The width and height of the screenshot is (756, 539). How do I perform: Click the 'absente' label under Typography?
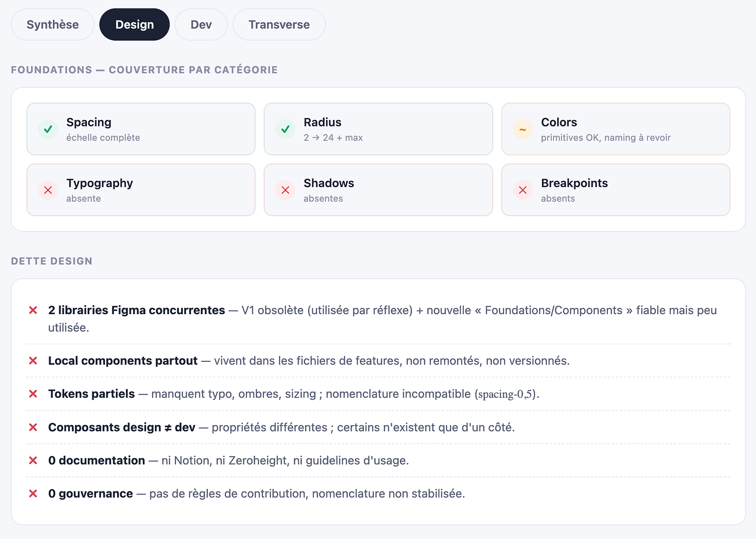tap(84, 198)
